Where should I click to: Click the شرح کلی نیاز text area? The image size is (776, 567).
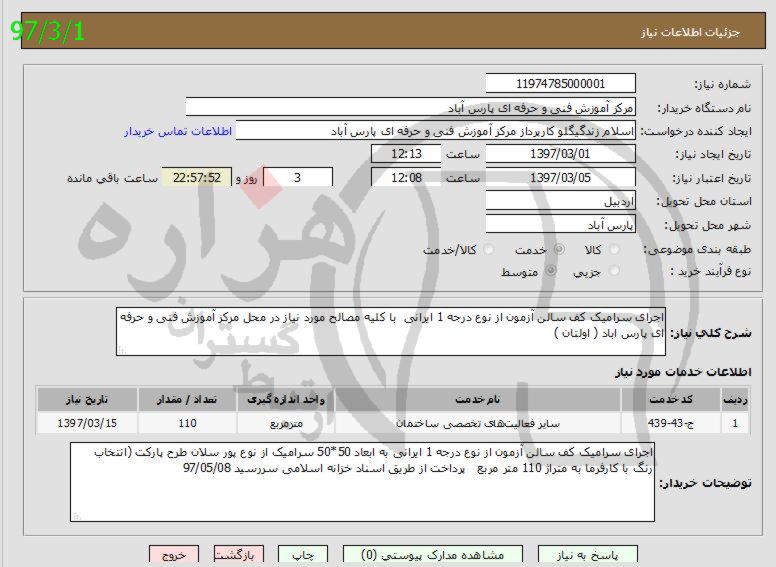(x=391, y=331)
